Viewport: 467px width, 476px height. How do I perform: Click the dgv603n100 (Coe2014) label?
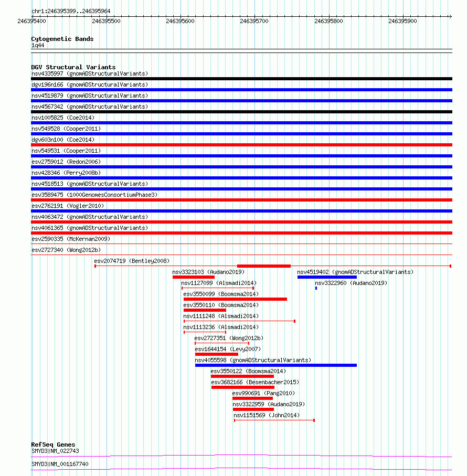coord(63,140)
